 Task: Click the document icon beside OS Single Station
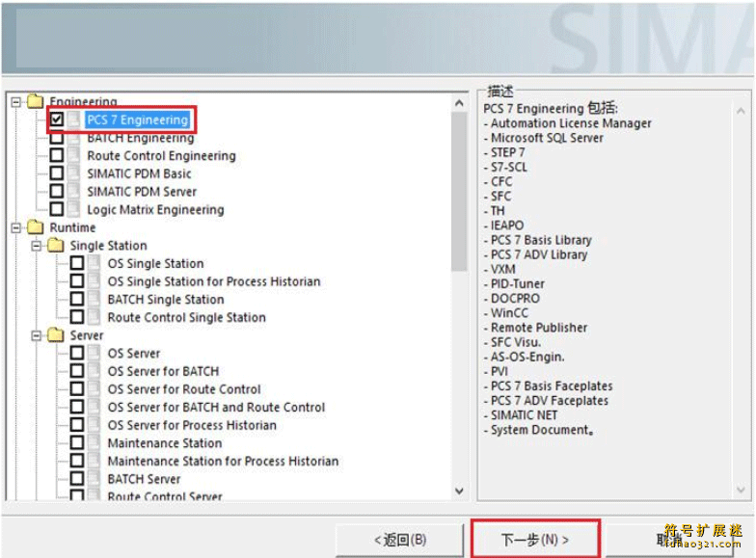point(94,263)
